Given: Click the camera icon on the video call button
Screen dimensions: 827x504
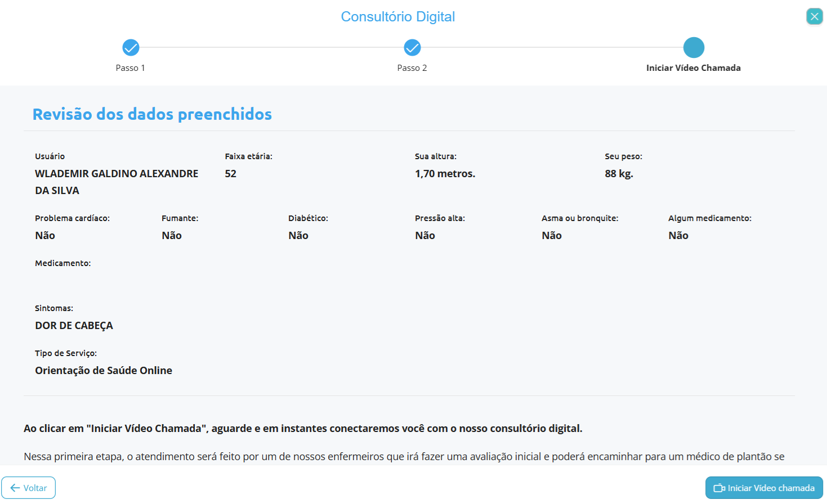Looking at the screenshot, I should coord(719,488).
